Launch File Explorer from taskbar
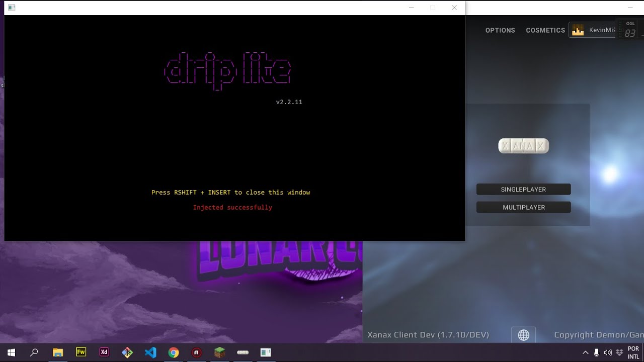Screen dimensions: 644x362 click(58, 352)
